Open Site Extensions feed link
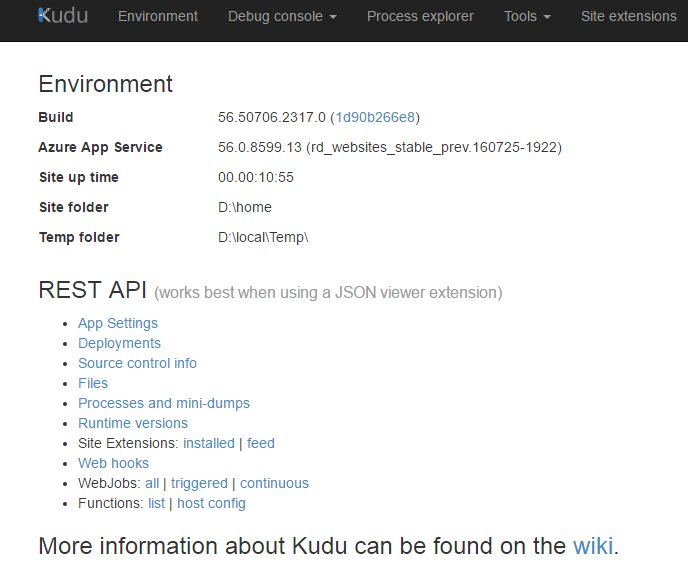This screenshot has width=688, height=585. pyautogui.click(x=261, y=443)
